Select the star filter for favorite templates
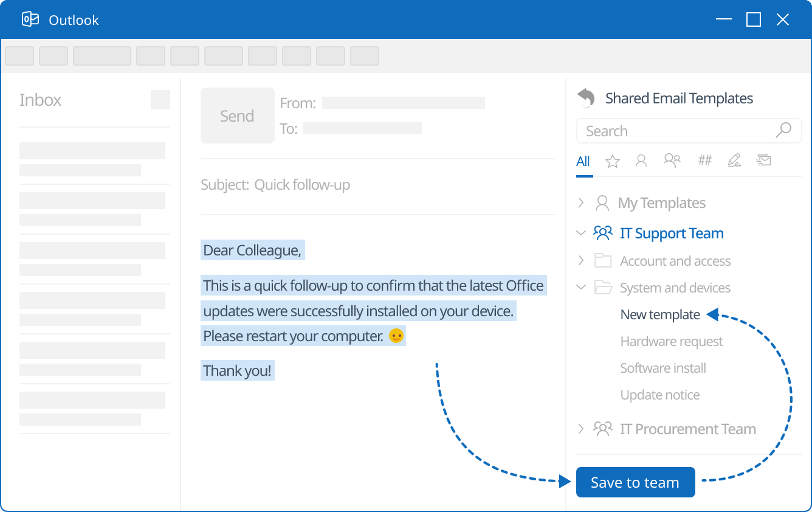 point(613,161)
